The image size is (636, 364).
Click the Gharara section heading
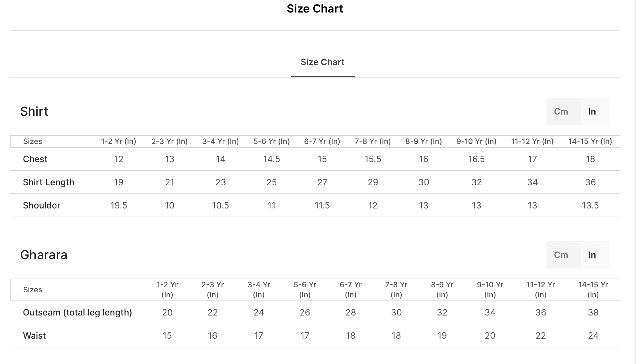tap(44, 255)
